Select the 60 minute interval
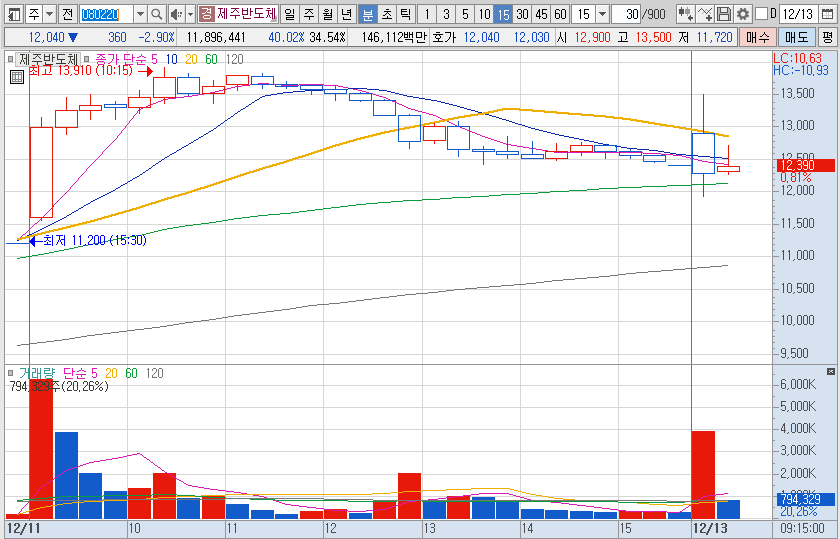 [560, 14]
